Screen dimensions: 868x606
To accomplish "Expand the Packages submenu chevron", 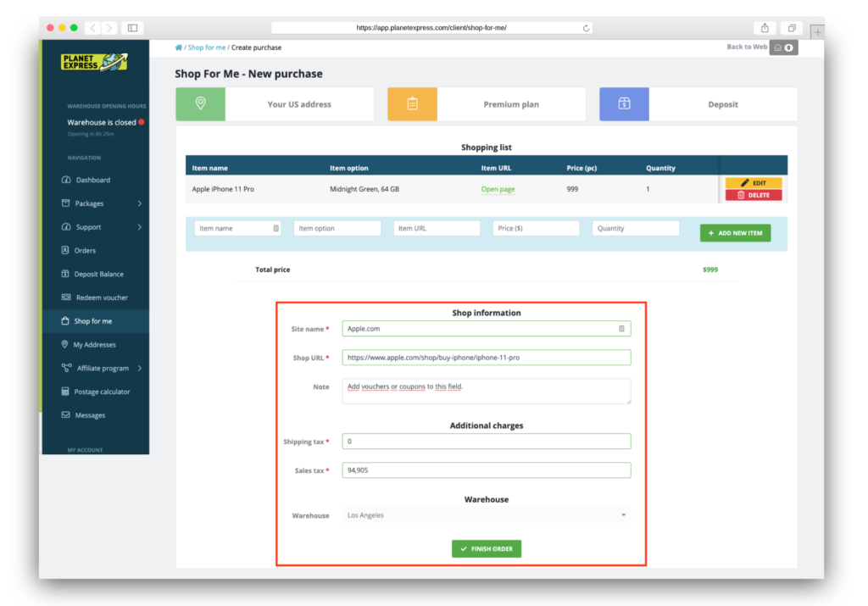I will [140, 203].
